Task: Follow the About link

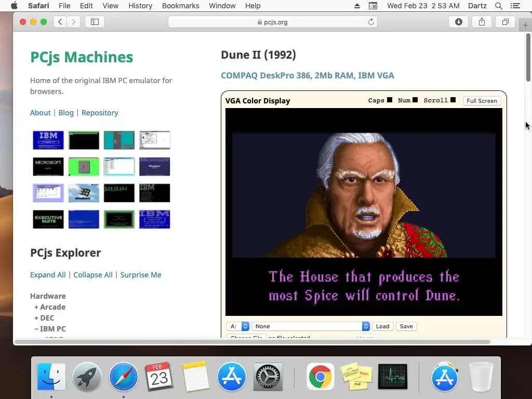Action: click(x=41, y=113)
